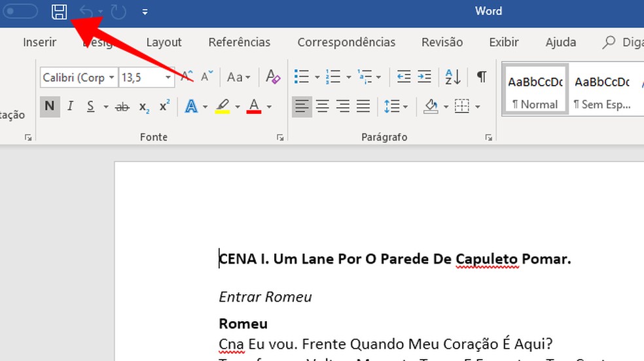This screenshot has height=361, width=644.
Task: Apply the yellow text highlight color
Action: tap(223, 106)
